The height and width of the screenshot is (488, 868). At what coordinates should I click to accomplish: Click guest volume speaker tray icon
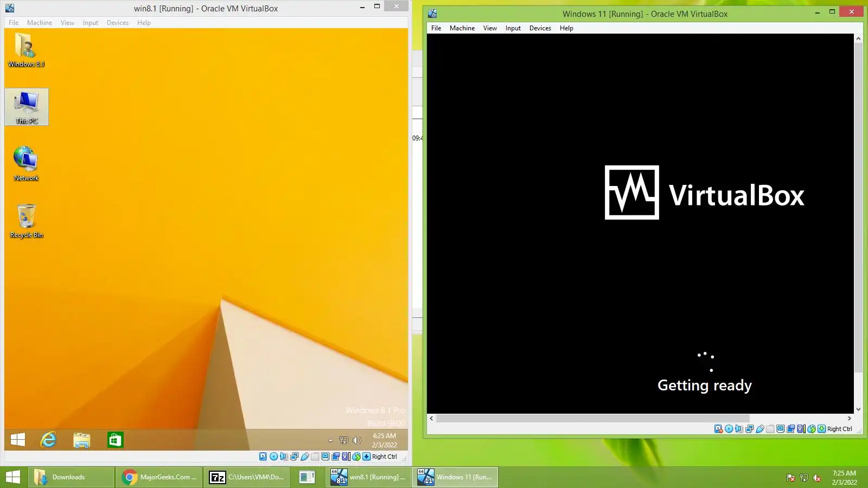357,440
